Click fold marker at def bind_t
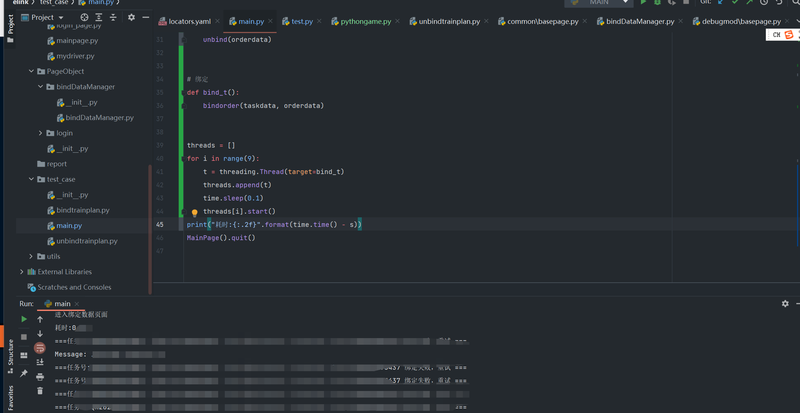The width and height of the screenshot is (800, 413). (182, 92)
